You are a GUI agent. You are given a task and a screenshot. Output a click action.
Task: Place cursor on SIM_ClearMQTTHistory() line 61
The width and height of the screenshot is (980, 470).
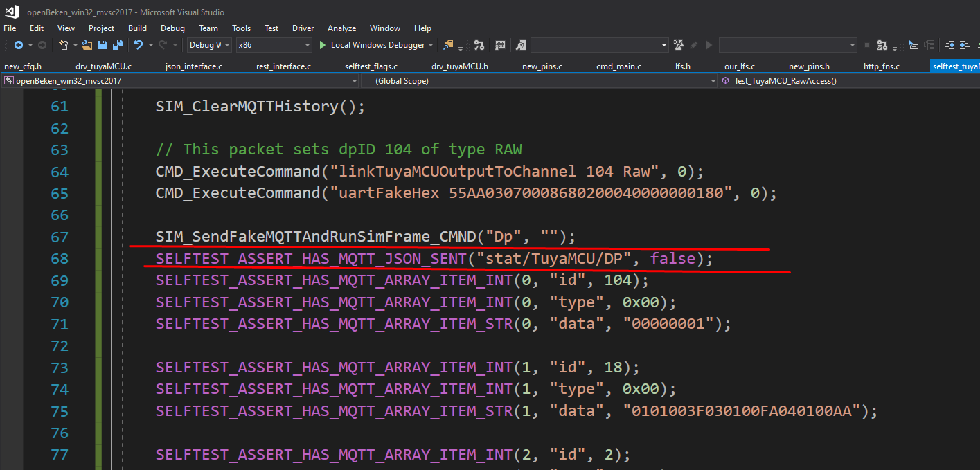(x=260, y=107)
